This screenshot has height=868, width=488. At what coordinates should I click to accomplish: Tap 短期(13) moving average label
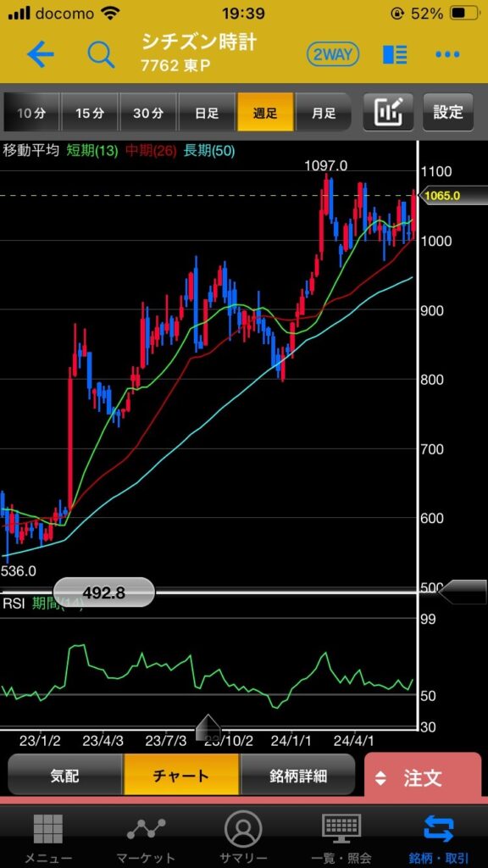91,150
